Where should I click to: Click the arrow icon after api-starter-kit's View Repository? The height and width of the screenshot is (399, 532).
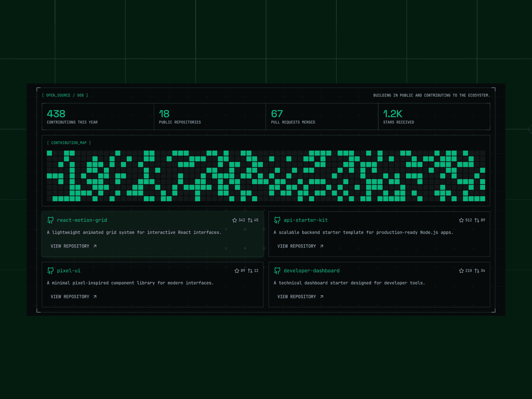322,246
